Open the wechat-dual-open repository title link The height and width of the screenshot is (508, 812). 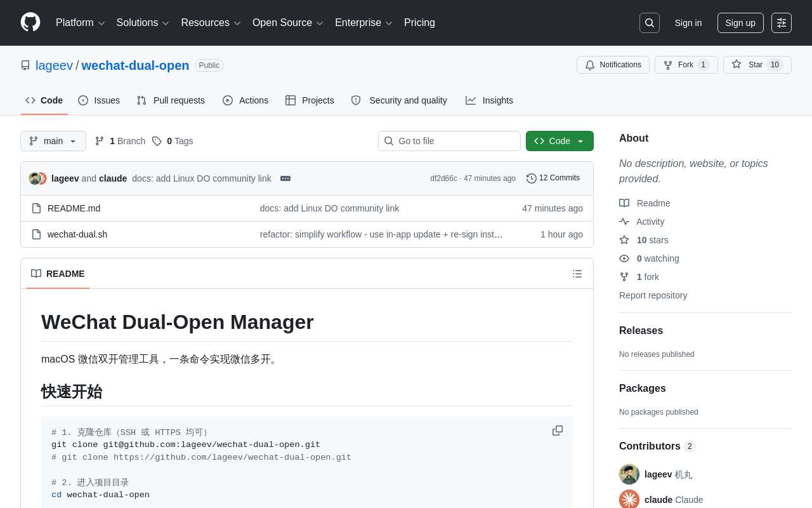coord(135,65)
